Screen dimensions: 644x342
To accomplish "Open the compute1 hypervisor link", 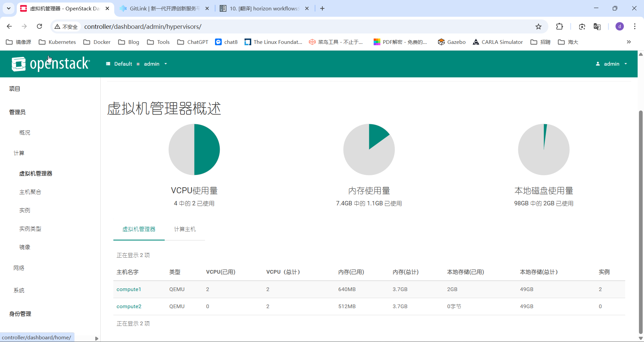I will pyautogui.click(x=129, y=289).
